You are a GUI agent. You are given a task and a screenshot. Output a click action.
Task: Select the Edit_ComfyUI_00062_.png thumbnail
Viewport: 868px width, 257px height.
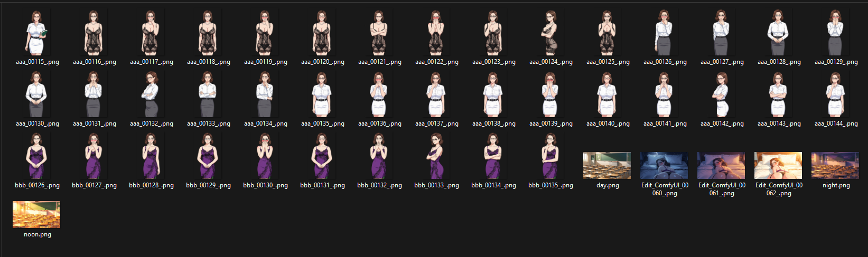(778, 166)
